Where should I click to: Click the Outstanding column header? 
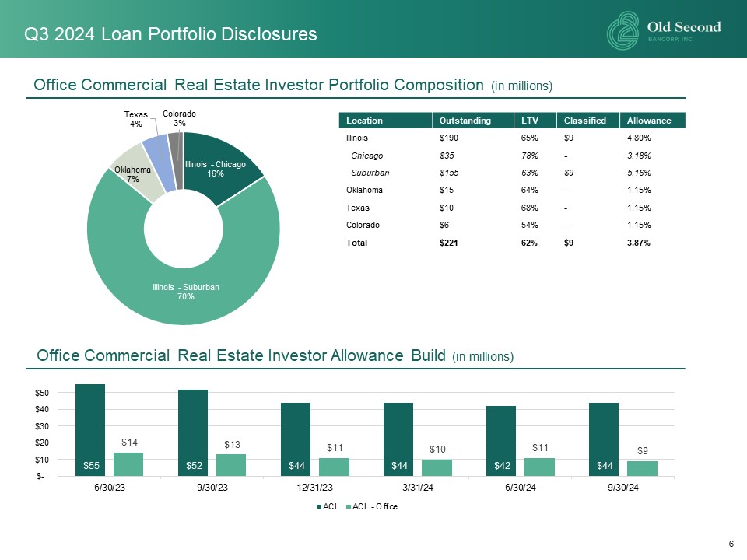click(465, 121)
